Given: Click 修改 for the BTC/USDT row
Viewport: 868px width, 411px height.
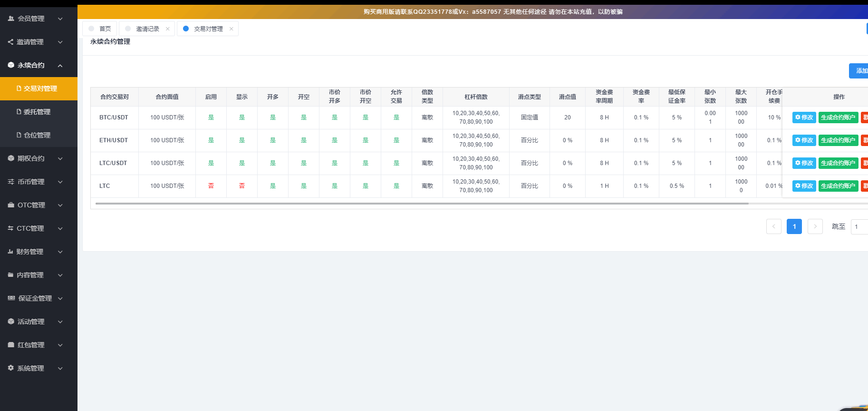Looking at the screenshot, I should 804,117.
